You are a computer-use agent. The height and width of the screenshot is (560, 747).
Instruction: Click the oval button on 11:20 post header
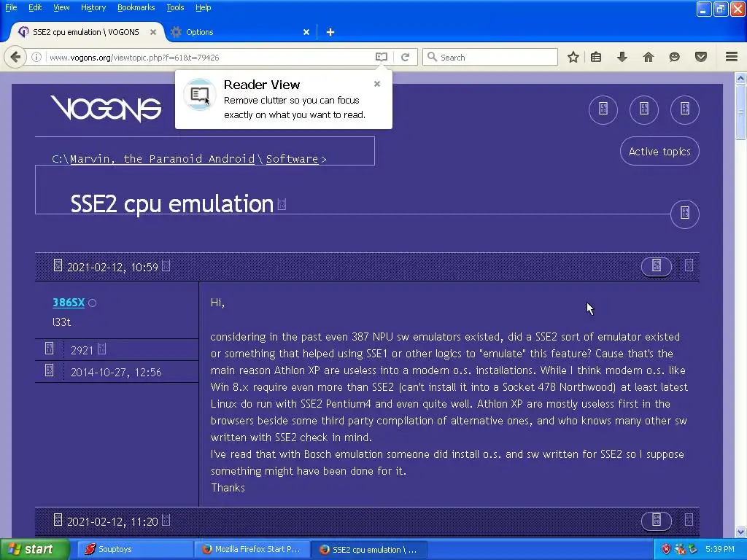[657, 521]
